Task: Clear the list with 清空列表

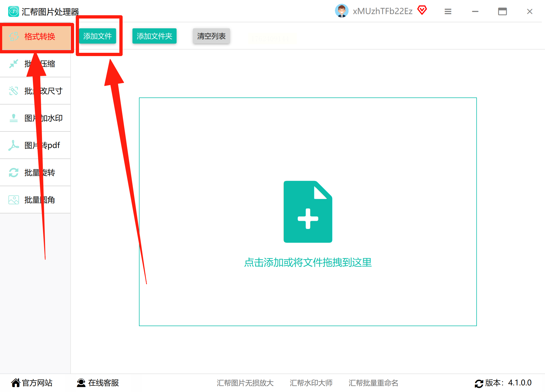Action: tap(211, 36)
